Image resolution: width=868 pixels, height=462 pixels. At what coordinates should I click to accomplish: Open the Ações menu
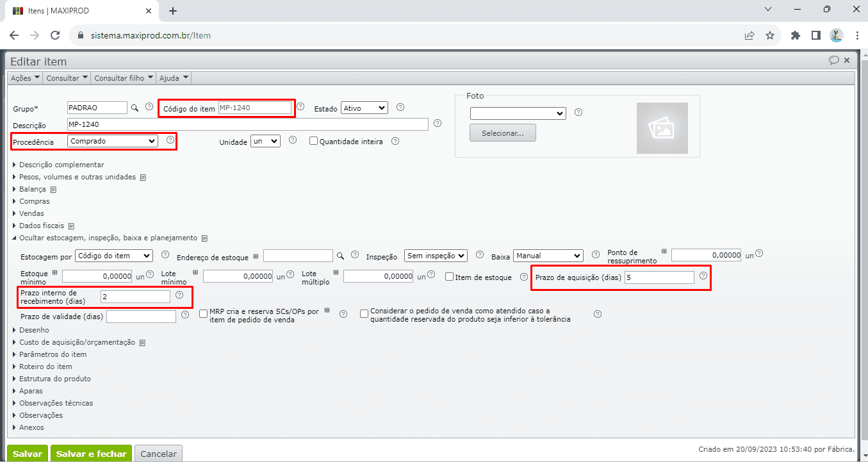click(x=26, y=78)
